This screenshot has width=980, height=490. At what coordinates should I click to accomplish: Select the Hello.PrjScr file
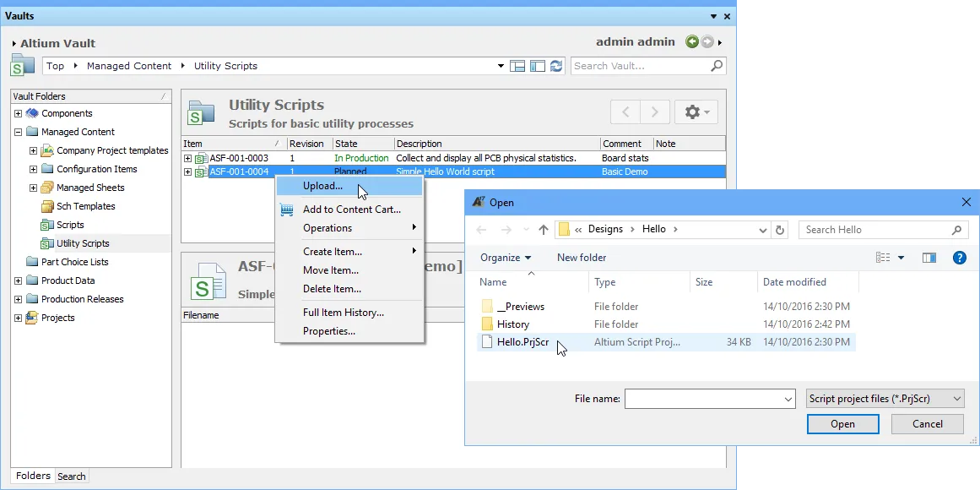click(666, 341)
